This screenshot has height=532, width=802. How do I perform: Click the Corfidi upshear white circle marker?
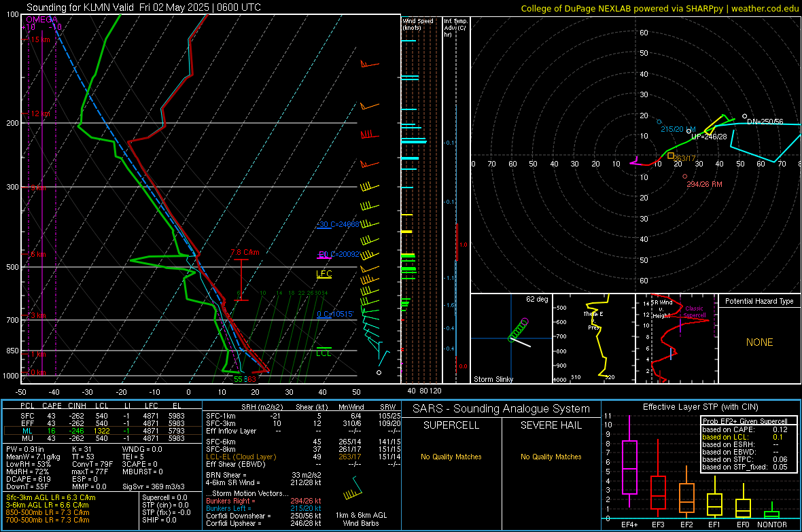tap(688, 131)
